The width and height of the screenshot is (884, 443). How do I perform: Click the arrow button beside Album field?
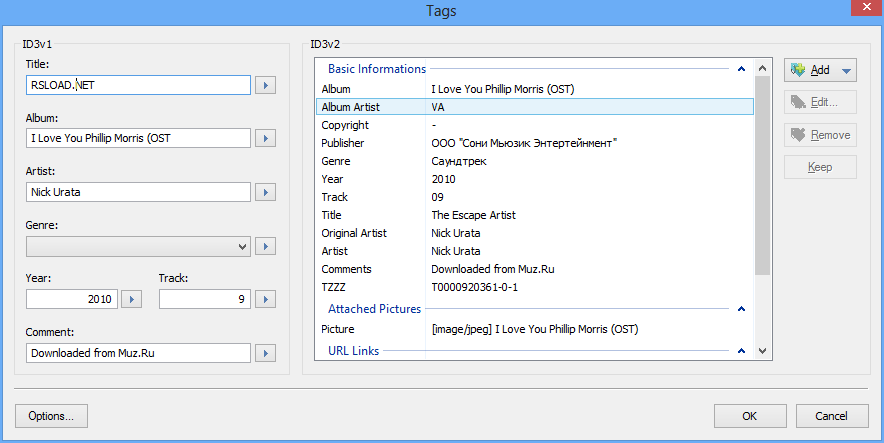tap(265, 138)
